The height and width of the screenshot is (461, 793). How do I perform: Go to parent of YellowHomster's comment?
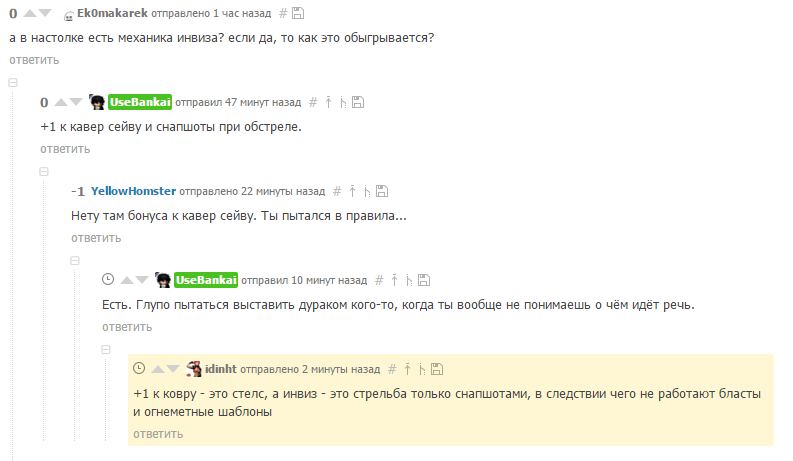353,191
